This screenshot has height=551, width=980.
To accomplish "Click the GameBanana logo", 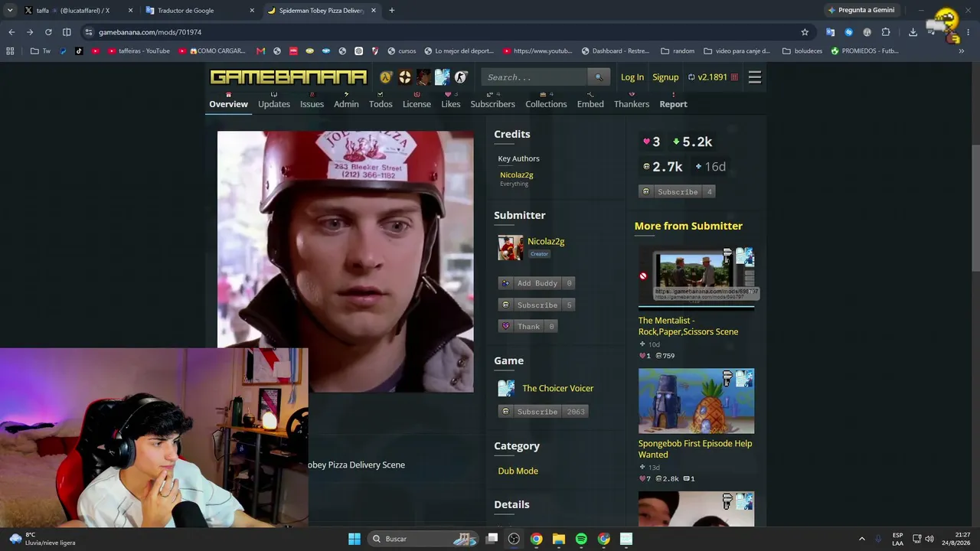I will 289,77.
